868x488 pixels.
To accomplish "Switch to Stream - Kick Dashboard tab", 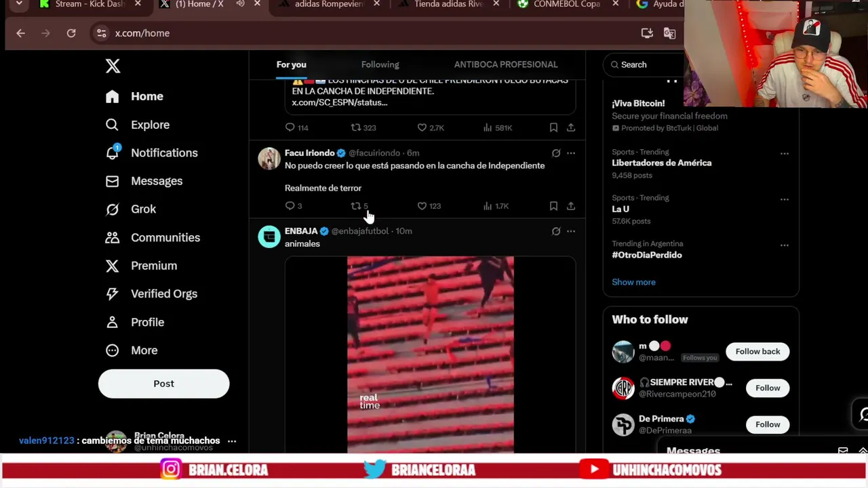I will pyautogui.click(x=90, y=4).
